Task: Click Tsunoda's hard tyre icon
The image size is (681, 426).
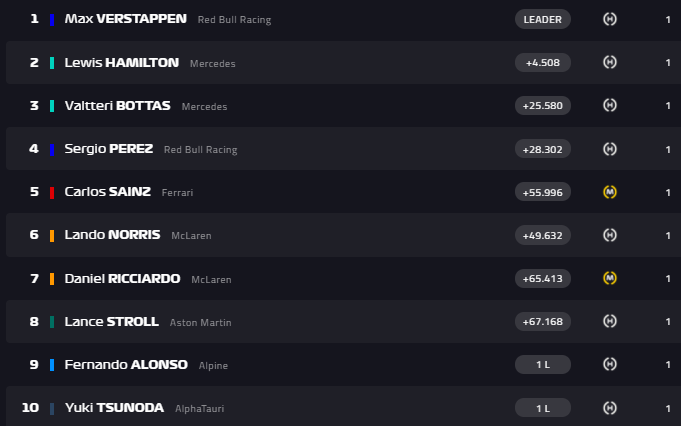Action: click(x=609, y=408)
